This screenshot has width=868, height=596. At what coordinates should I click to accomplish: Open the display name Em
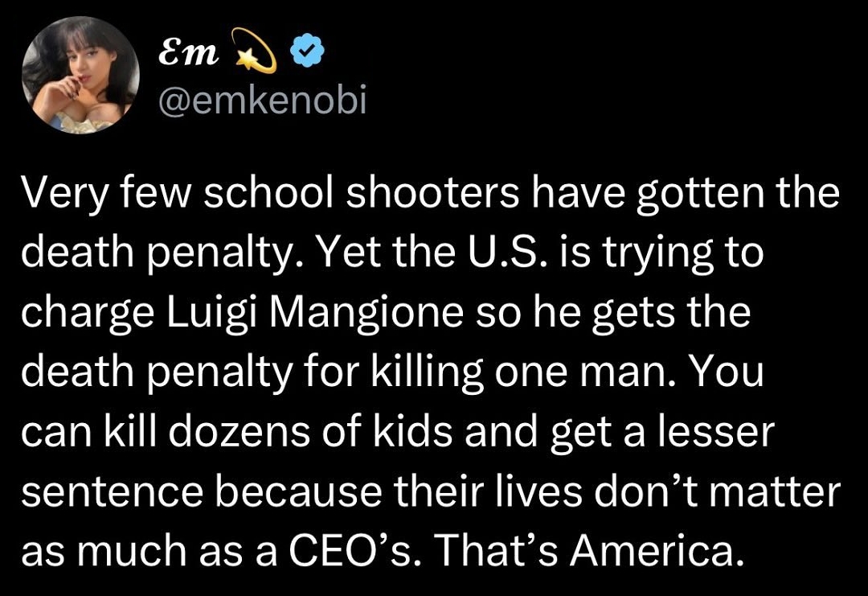[188, 54]
